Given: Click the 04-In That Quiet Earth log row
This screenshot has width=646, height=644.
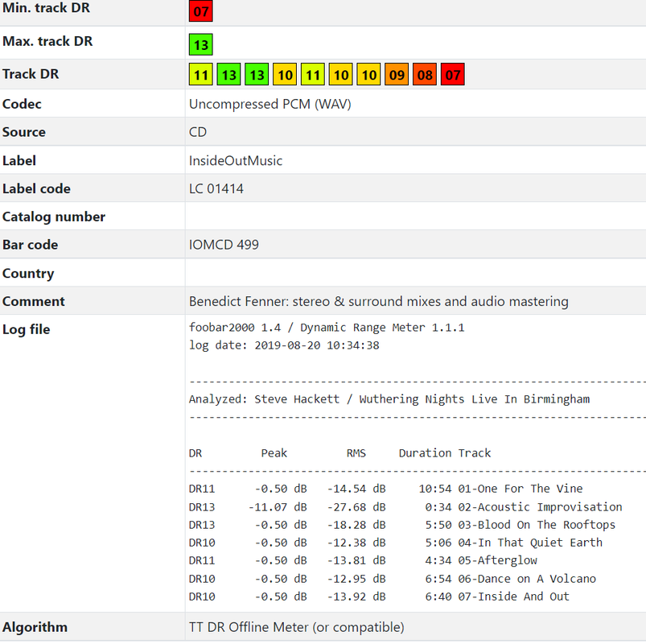Looking at the screenshot, I should point(396,543).
